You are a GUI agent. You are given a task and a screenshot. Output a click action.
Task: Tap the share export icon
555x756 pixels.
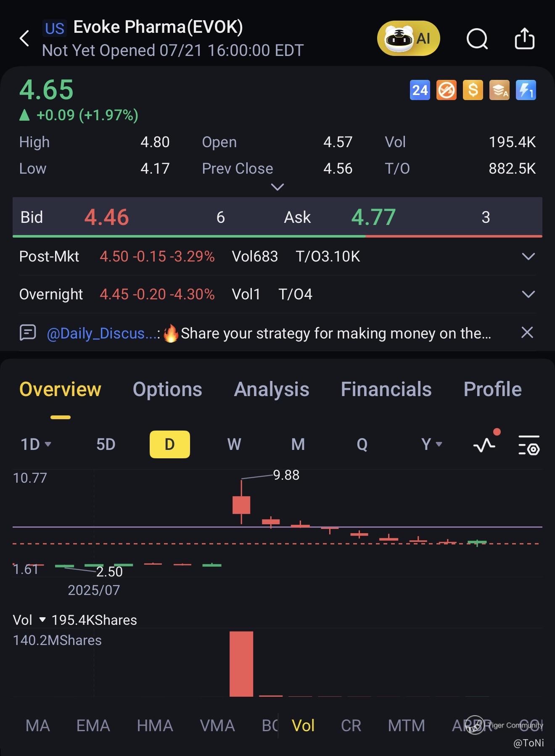point(524,39)
